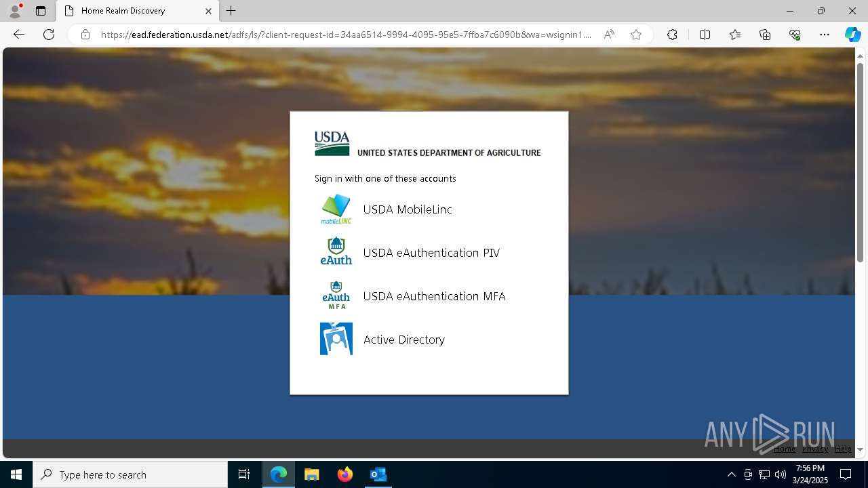Sign in with USDA MobileLinc

click(408, 209)
